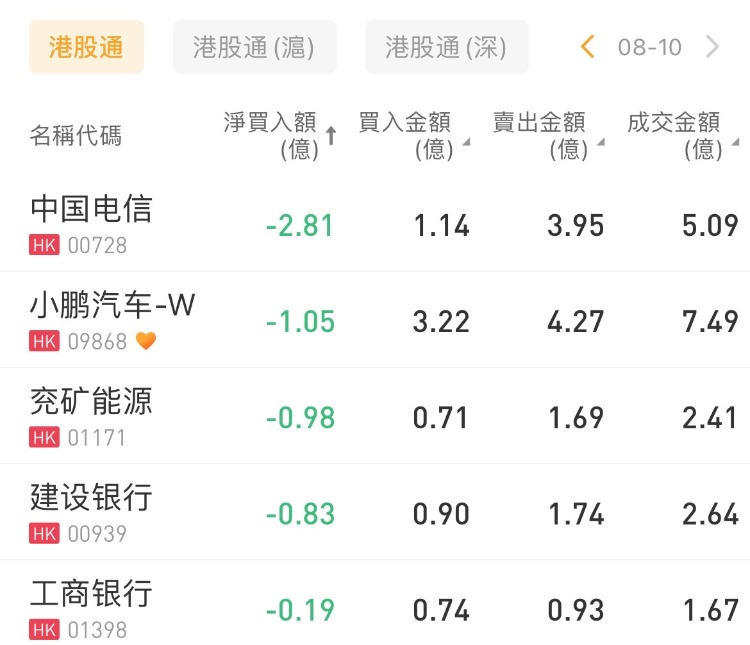Go to previous date with left arrow

[x=588, y=46]
